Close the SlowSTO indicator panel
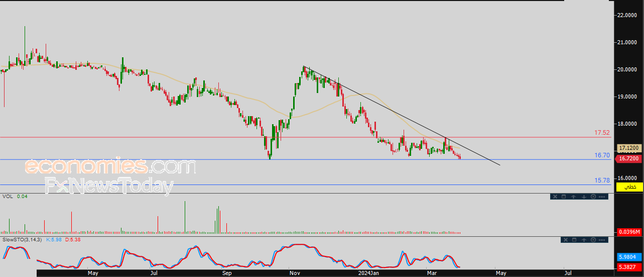The width and height of the screenshot is (644, 277). click(x=566, y=240)
